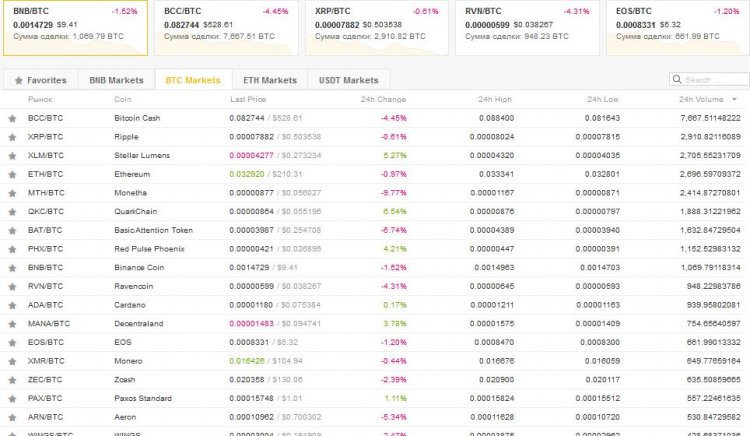Open the XLM/BTC trading pair
The image size is (750, 436).
(x=45, y=155)
